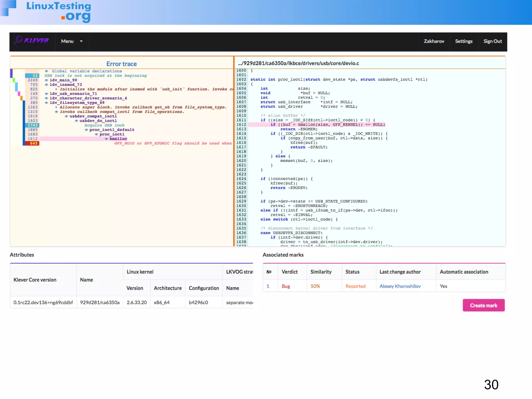The height and width of the screenshot is (399, 532).
Task: Click the eye icon beside ldv_main_90
Action: (46, 80)
